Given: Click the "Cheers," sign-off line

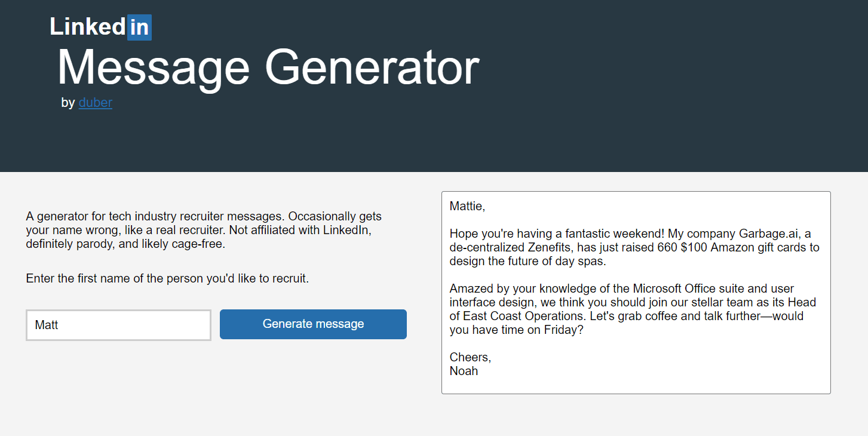Looking at the screenshot, I should point(470,357).
